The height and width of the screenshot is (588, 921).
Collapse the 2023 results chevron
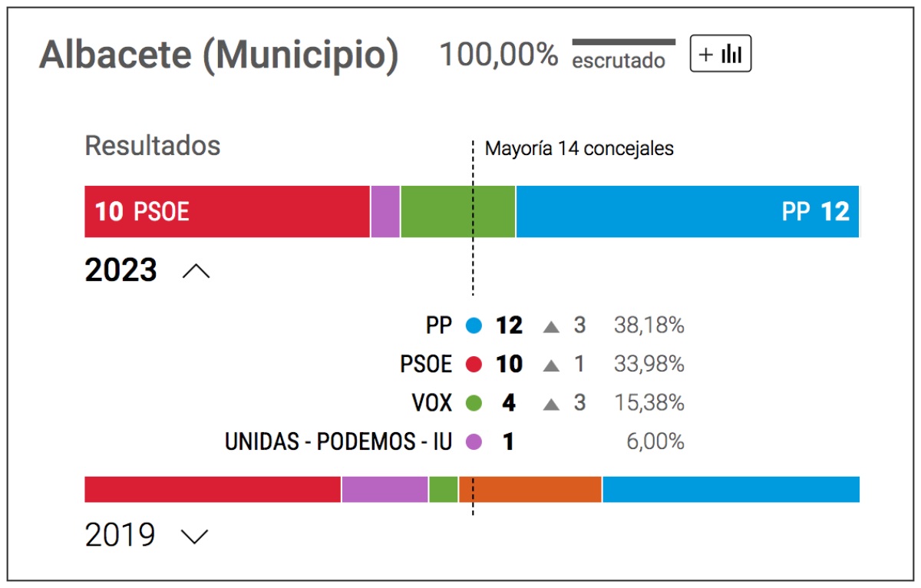[x=196, y=270]
